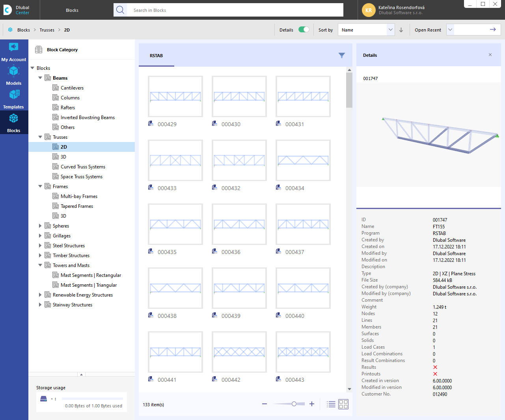Collapse the Trusses tree node
The height and width of the screenshot is (420, 505).
40,137
